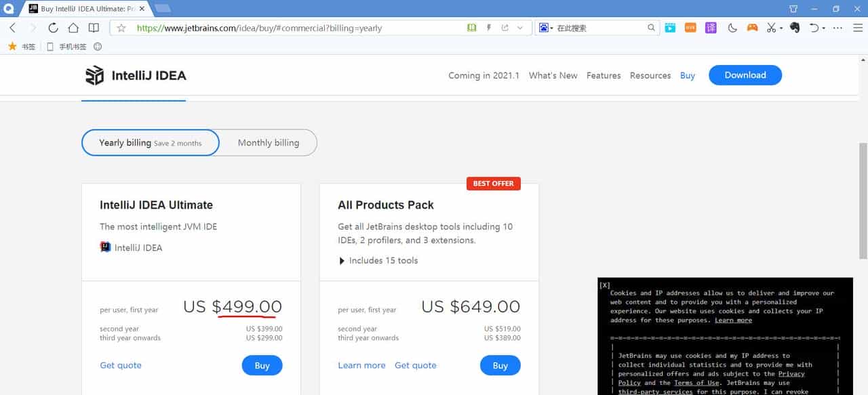Open reading mode with the book icon
Image resolution: width=868 pixels, height=395 pixels.
471,28
